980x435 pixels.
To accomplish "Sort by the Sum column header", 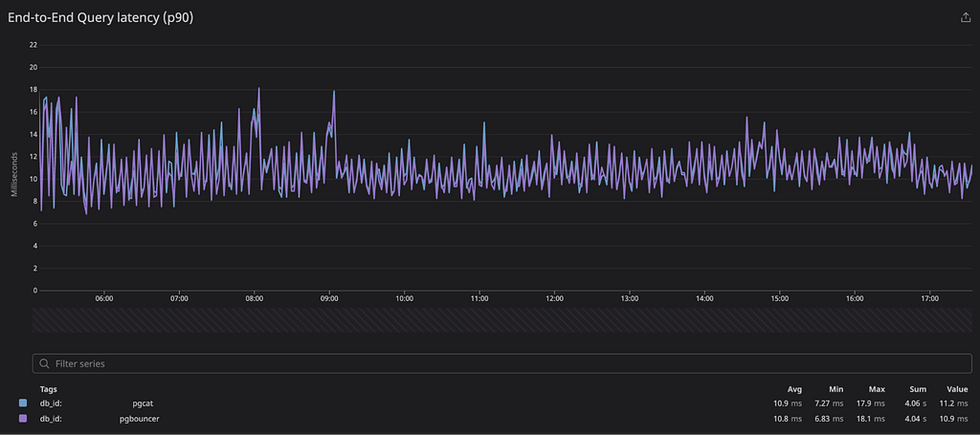I will point(919,389).
